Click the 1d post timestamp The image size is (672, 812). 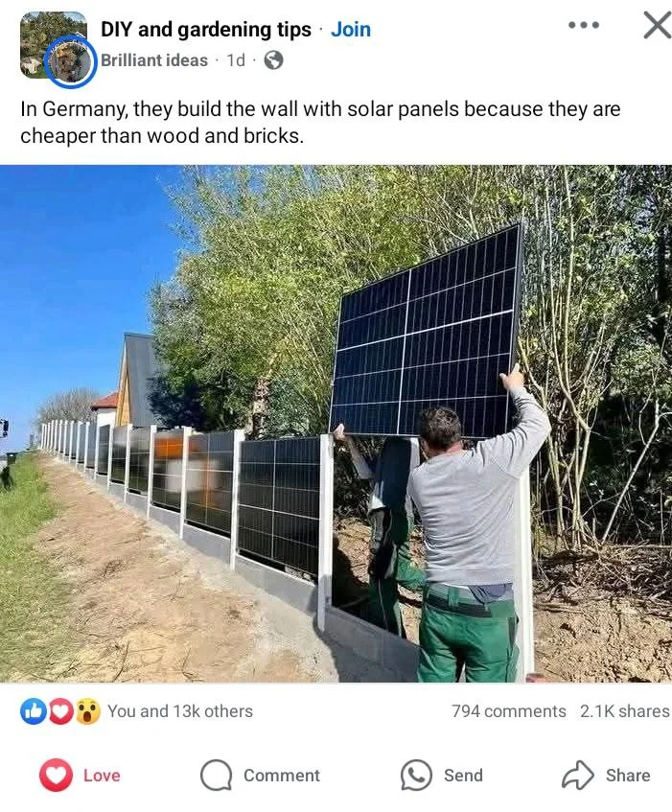(236, 60)
